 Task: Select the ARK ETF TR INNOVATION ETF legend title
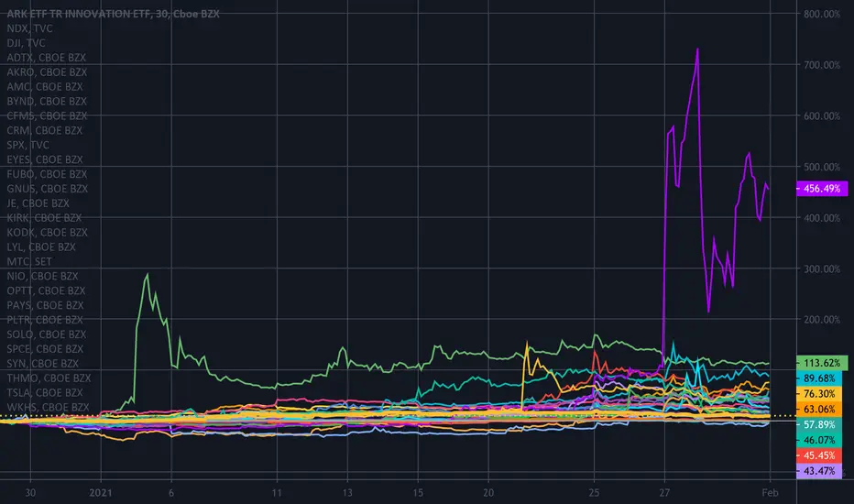point(113,14)
